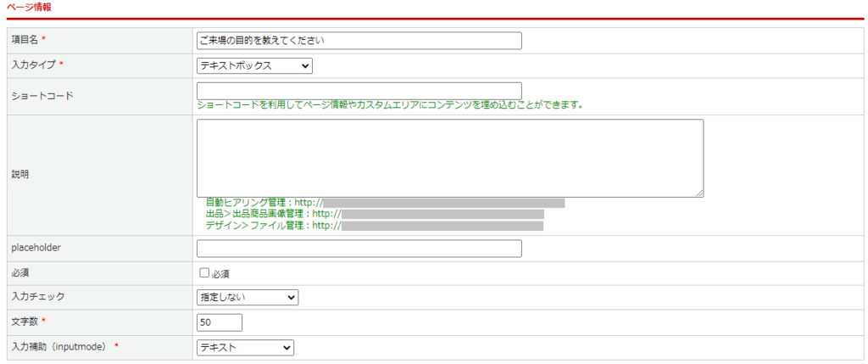Enable the 必須 checkbox

[203, 273]
